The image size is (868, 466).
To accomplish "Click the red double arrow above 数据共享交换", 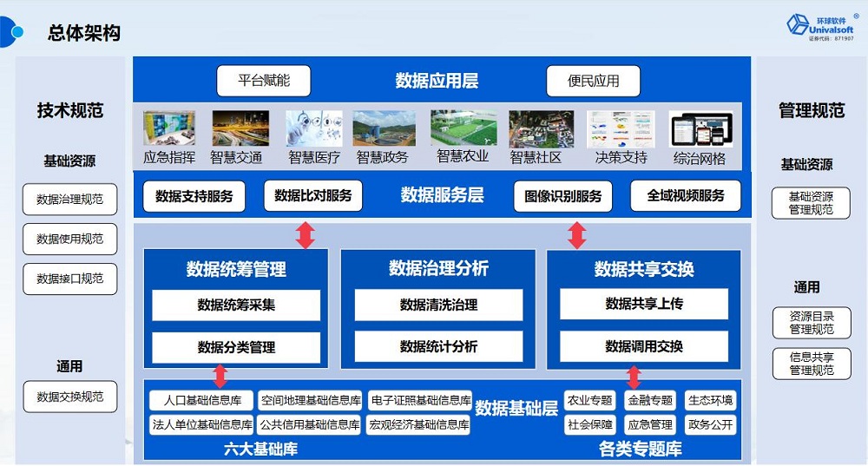I will pyautogui.click(x=577, y=234).
